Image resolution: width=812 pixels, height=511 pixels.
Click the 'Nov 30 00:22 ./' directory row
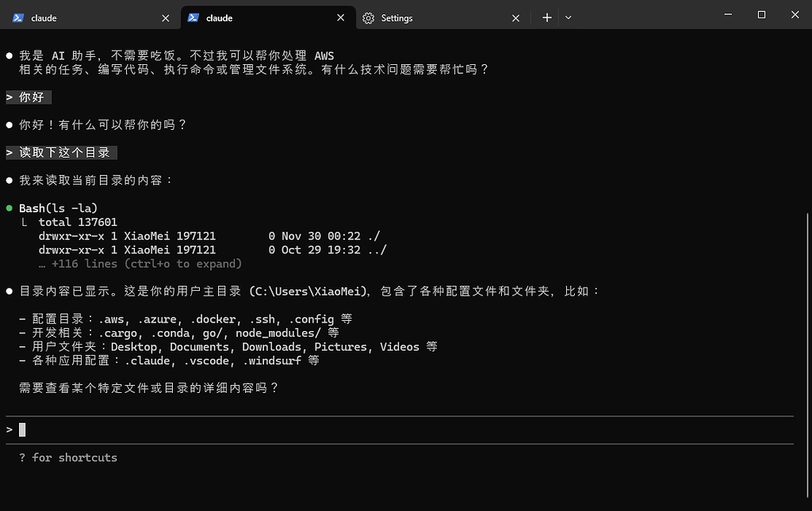[209, 236]
